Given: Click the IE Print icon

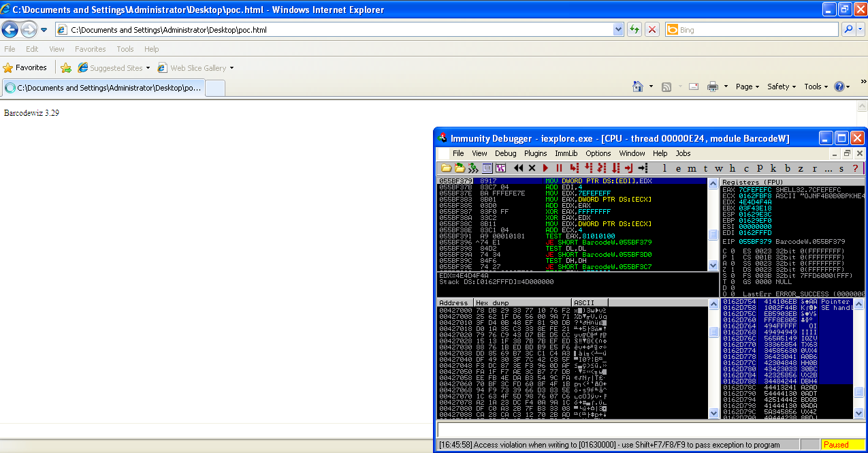Looking at the screenshot, I should pyautogui.click(x=713, y=87).
